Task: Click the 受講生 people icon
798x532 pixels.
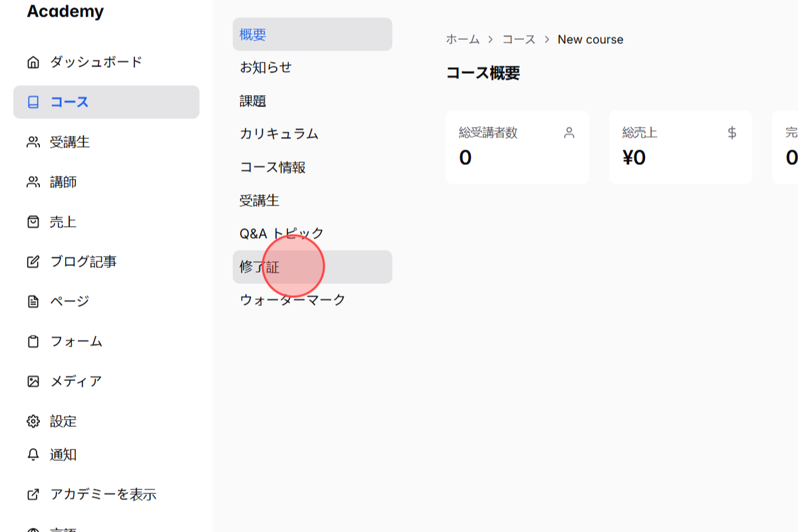Action: [32, 142]
